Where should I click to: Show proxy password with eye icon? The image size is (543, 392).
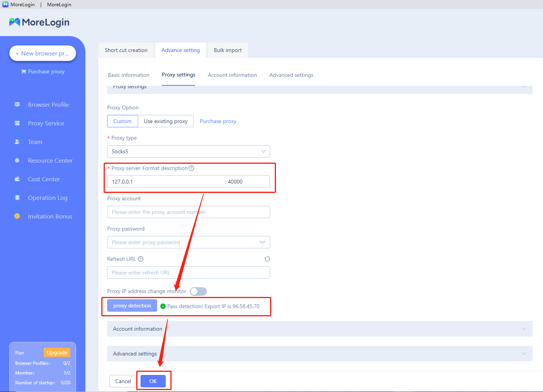262,242
